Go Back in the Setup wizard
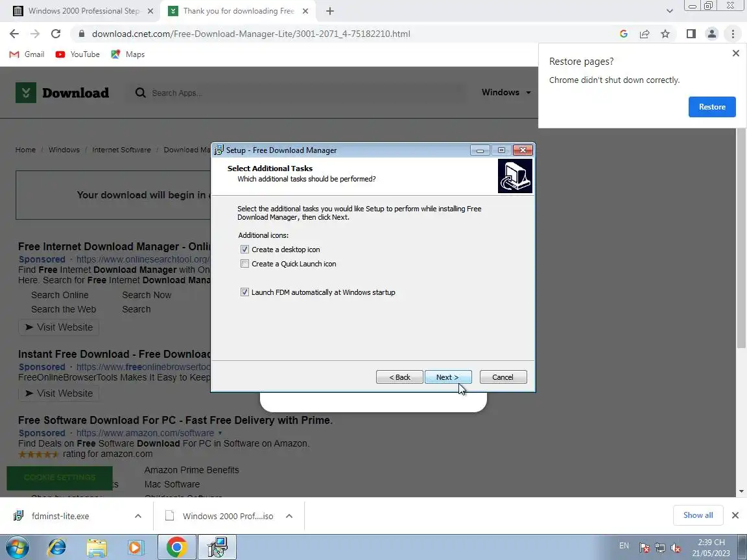This screenshot has height=560, width=747. pos(399,377)
